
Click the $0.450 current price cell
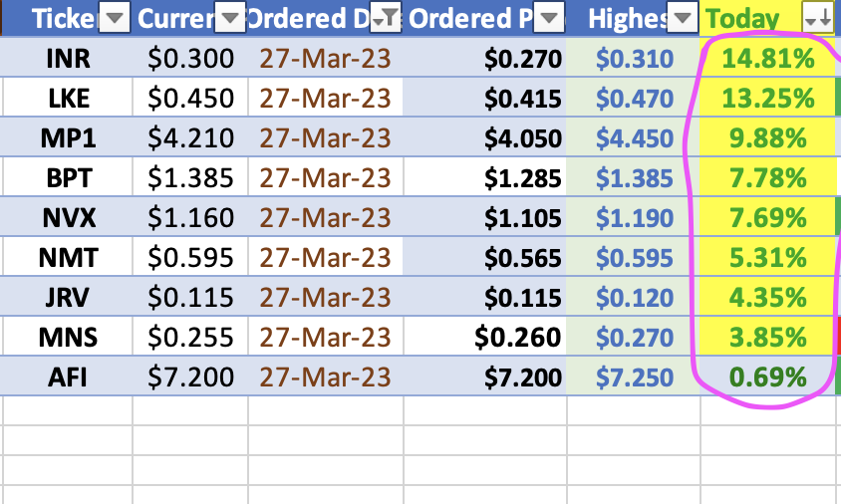pyautogui.click(x=190, y=98)
